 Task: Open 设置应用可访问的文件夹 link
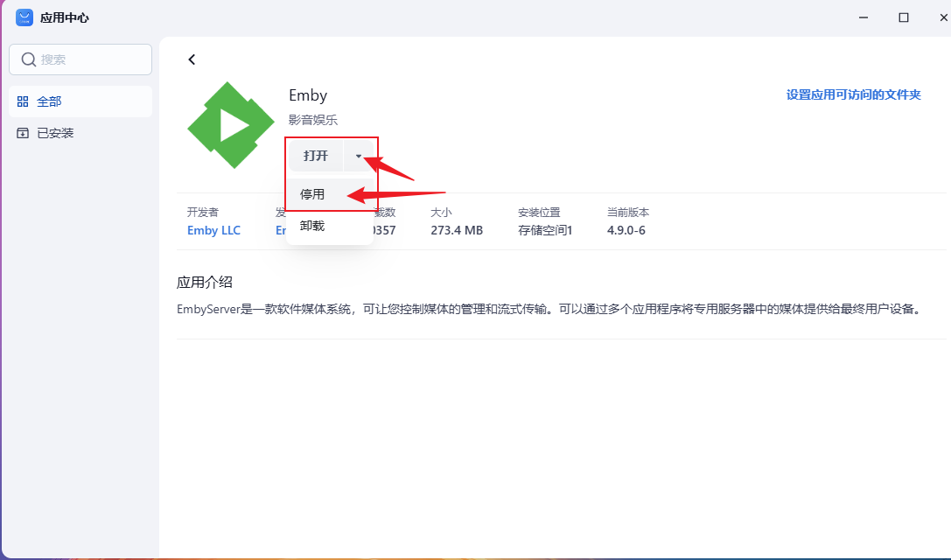click(x=853, y=94)
